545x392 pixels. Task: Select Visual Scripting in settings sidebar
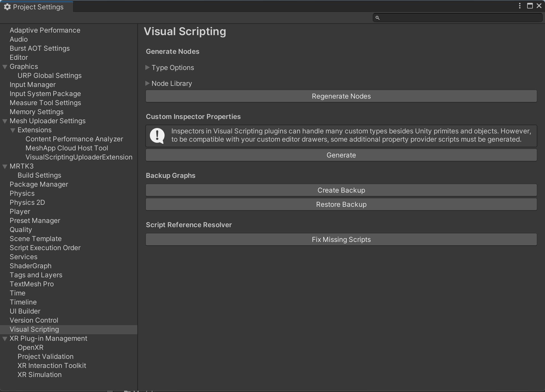click(x=35, y=329)
